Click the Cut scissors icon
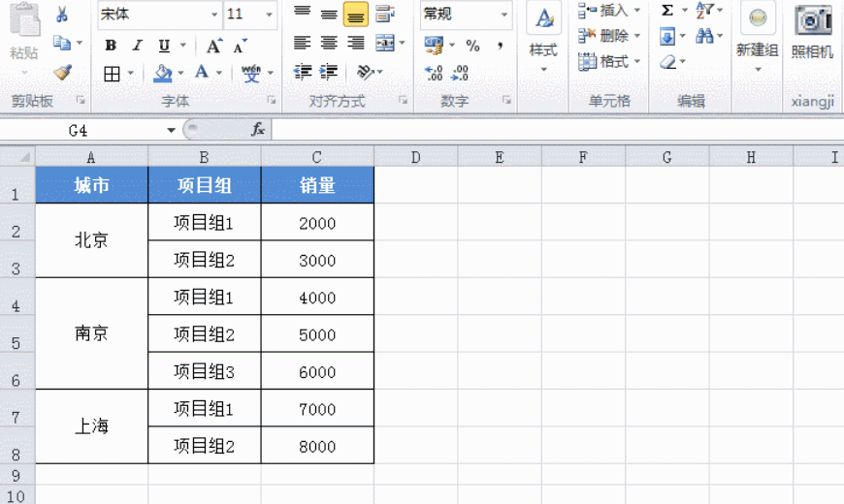Viewport: 844px width, 504px height. click(x=62, y=15)
